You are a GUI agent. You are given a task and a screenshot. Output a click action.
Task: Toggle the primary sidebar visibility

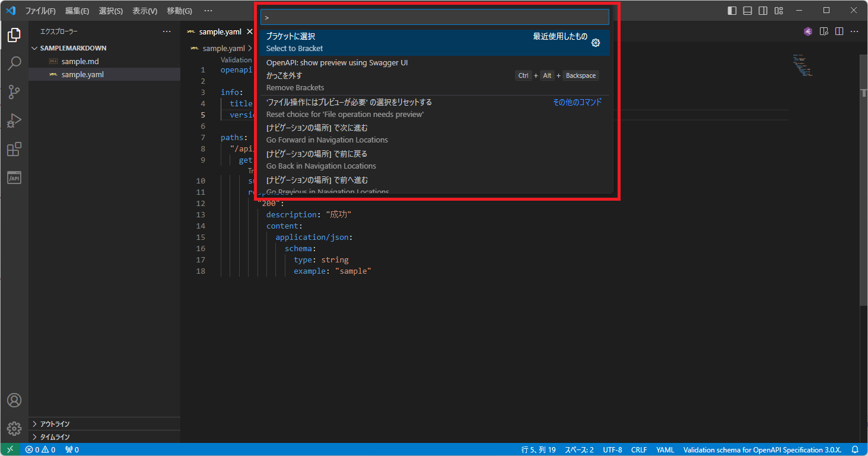[x=732, y=10]
